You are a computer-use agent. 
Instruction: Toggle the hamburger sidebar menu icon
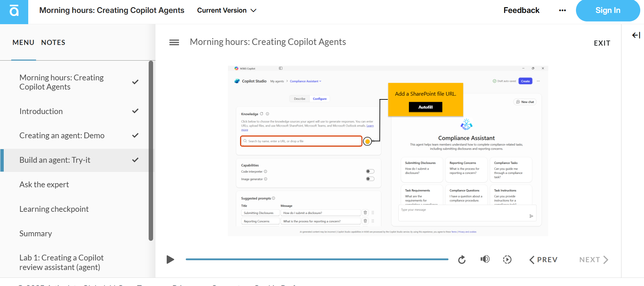(x=174, y=43)
